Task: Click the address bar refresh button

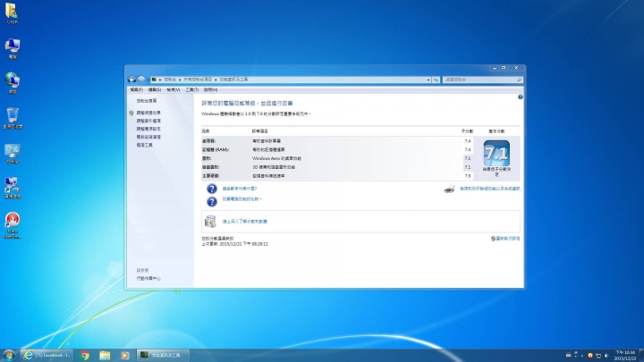Action: pos(436,80)
